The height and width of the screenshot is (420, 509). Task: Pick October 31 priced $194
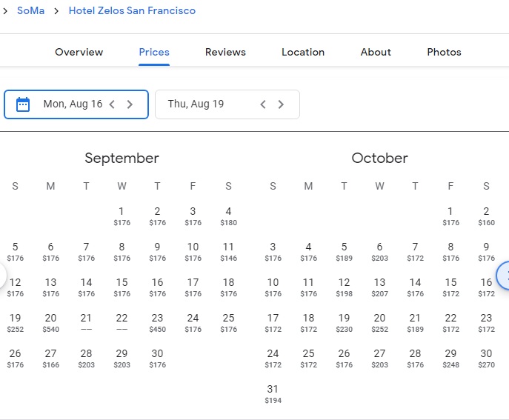273,393
